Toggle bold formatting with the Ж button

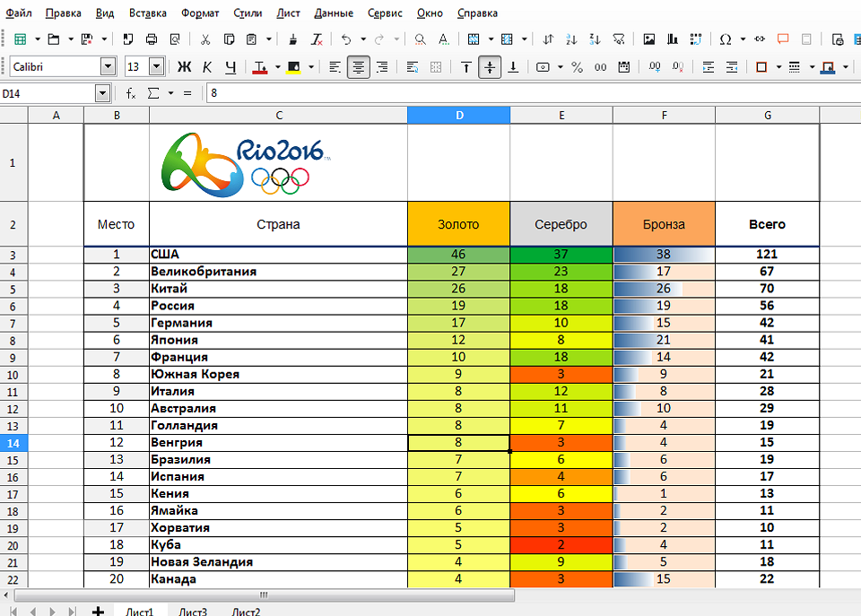tap(185, 67)
